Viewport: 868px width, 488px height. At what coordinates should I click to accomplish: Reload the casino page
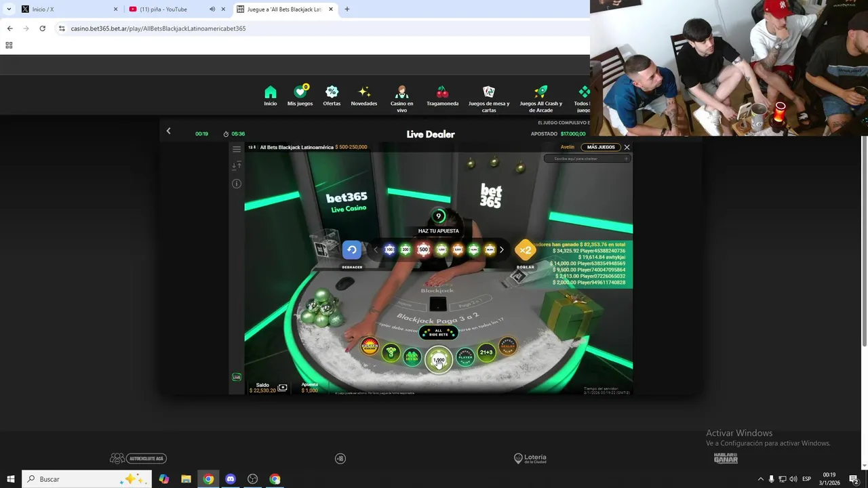tap(42, 28)
